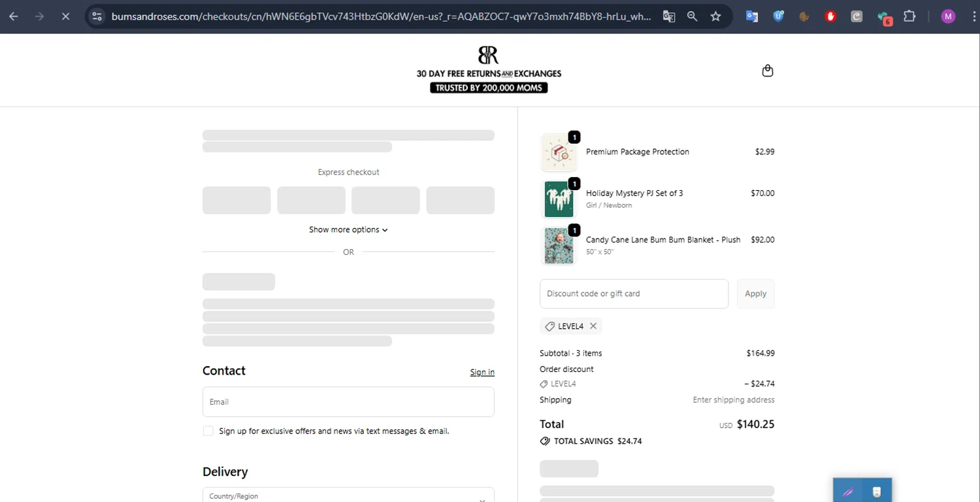Open the Google Translate extension
980x502 pixels.
pyautogui.click(x=752, y=16)
